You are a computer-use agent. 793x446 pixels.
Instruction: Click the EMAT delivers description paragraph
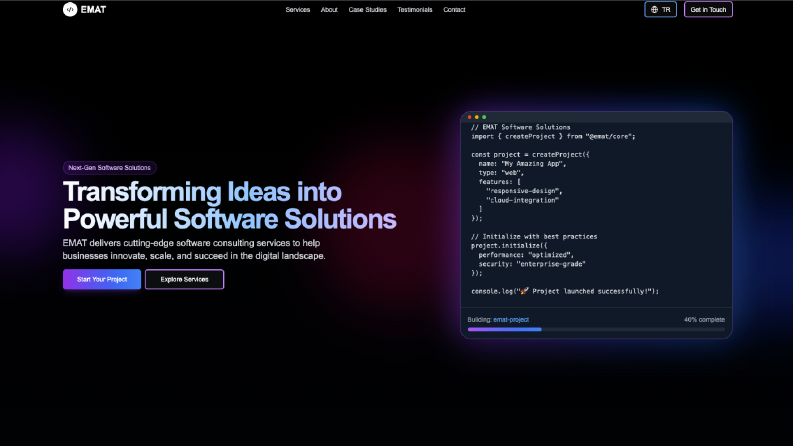point(194,249)
